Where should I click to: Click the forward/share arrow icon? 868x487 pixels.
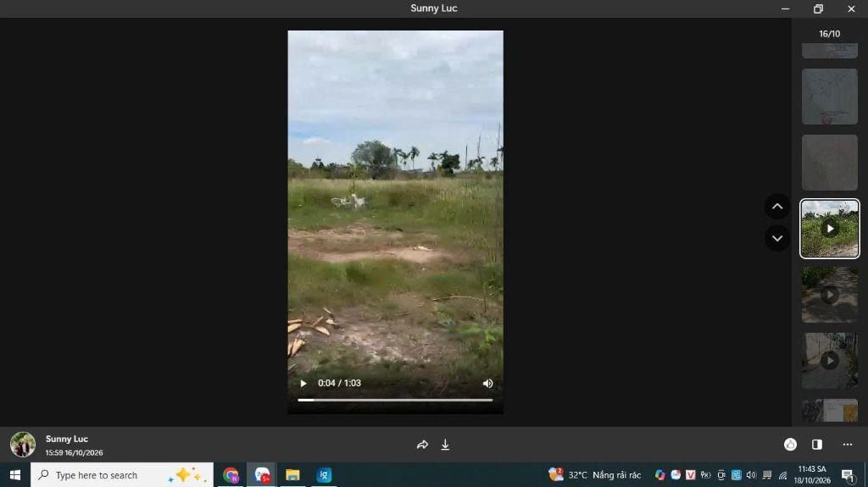point(422,445)
